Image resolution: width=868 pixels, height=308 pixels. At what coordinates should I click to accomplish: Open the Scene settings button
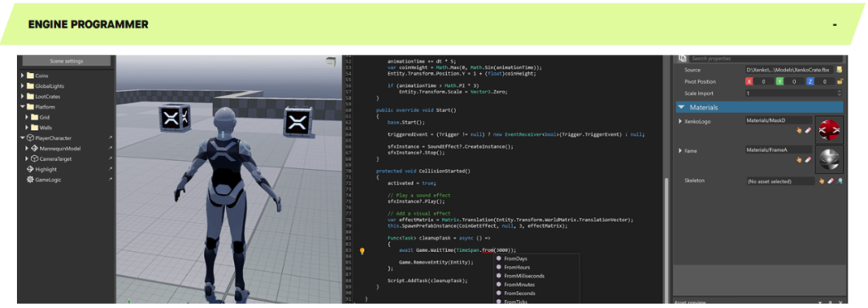tap(67, 61)
